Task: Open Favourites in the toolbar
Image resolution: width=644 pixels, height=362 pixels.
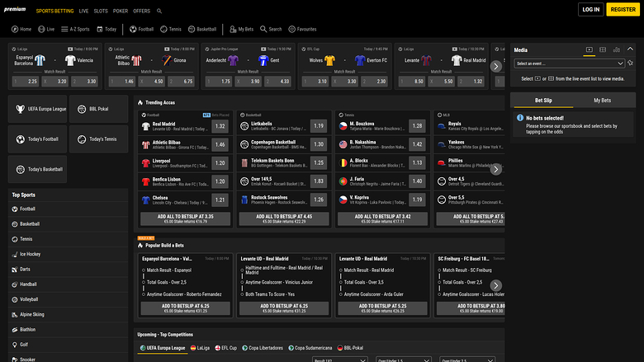Action: (302, 29)
